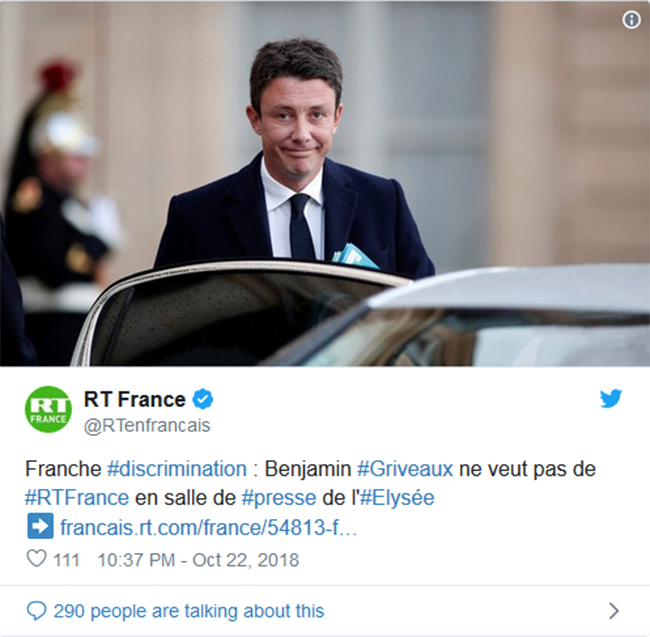Open the #presse hashtag

coord(279,497)
